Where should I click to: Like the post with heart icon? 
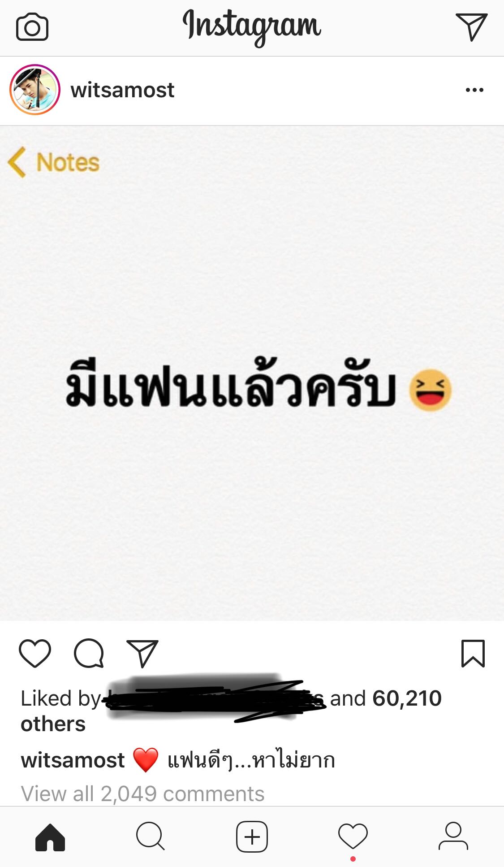pos(35,653)
